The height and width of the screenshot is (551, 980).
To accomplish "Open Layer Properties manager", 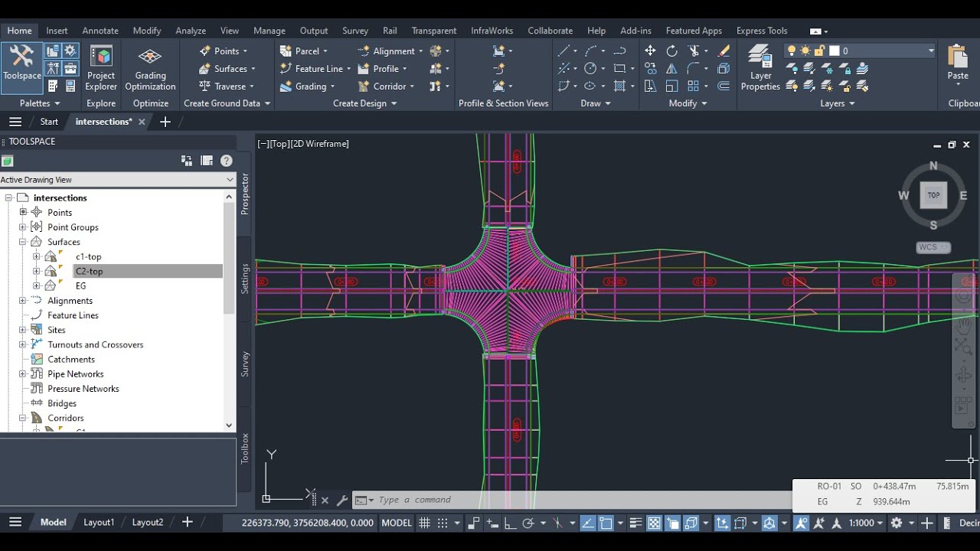I will [760, 67].
